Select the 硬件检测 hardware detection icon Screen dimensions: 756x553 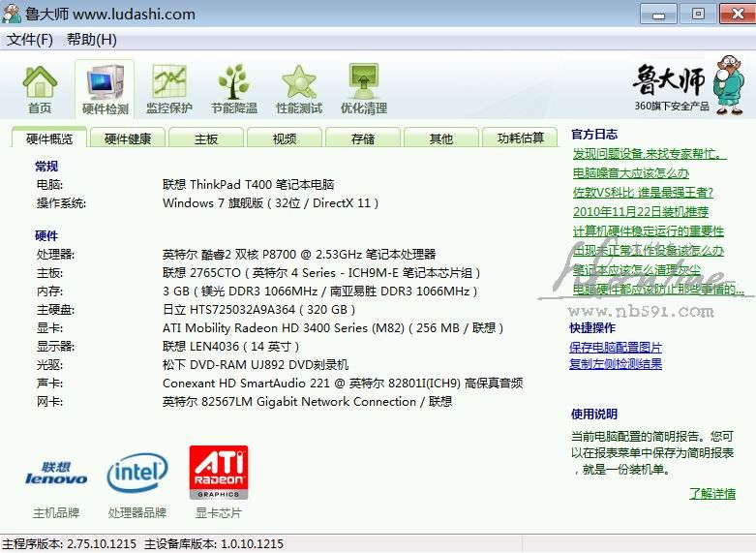pyautogui.click(x=105, y=90)
